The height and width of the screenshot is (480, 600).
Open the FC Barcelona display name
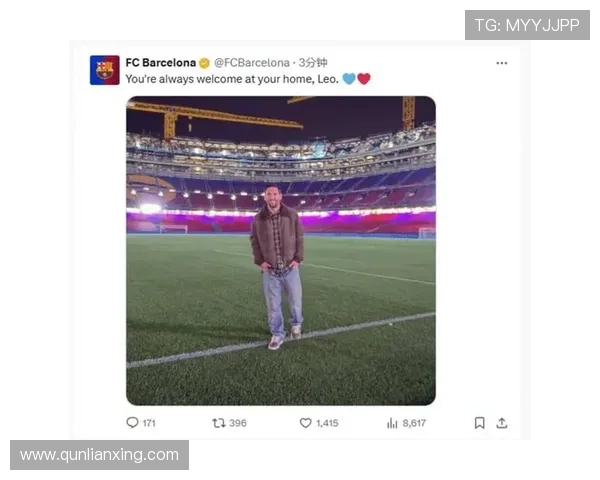click(160, 62)
